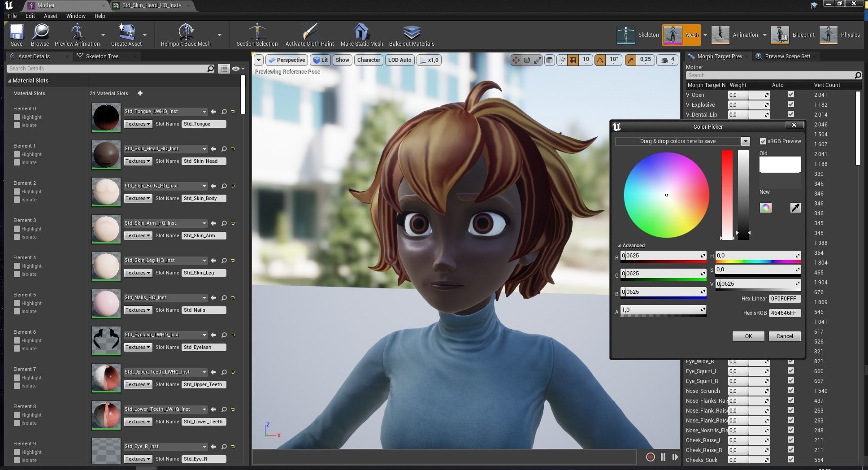Open Textures dropdown for Std_Tongue slot
Image resolution: width=868 pixels, height=470 pixels.
[x=138, y=124]
